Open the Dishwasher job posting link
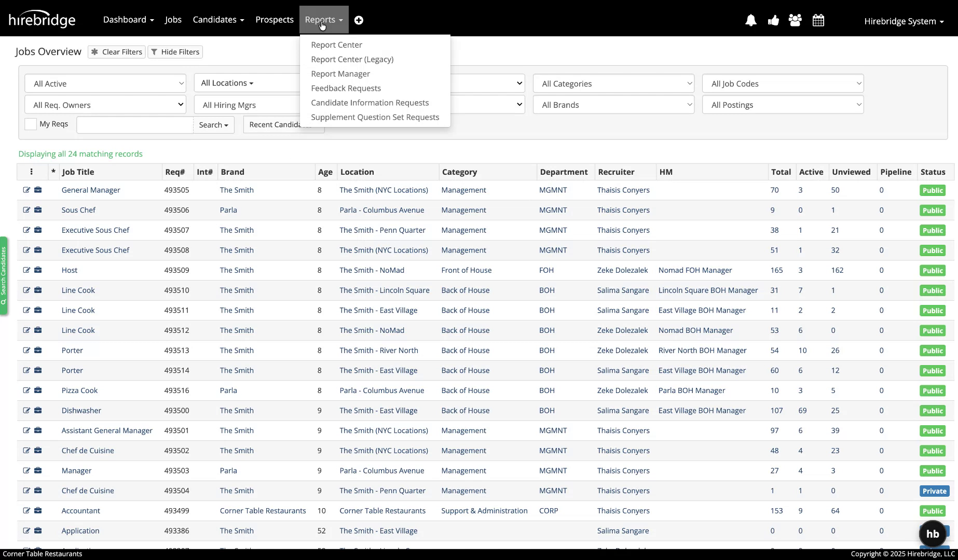This screenshot has height=560, width=958. coord(81,410)
